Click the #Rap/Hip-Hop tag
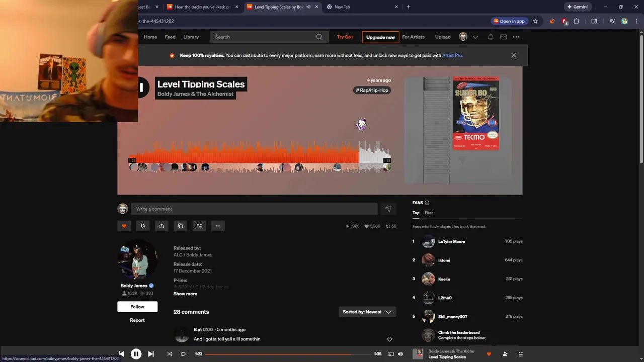The height and width of the screenshot is (362, 644). tap(372, 90)
